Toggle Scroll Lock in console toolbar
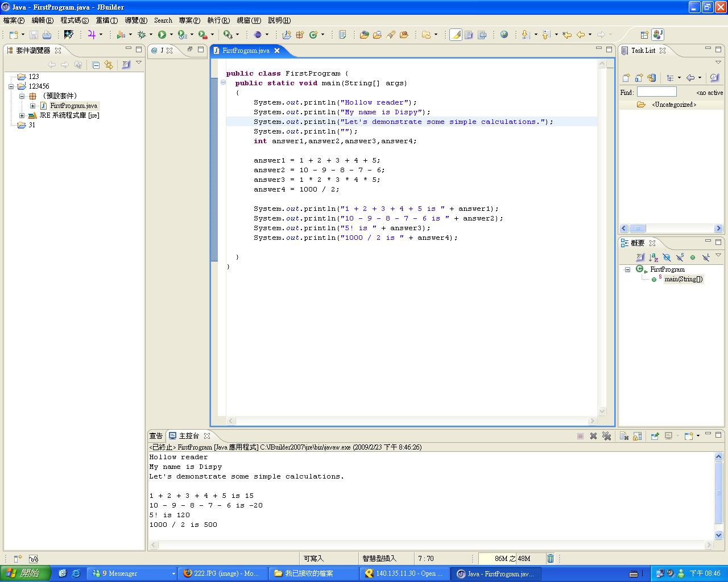Viewport: 728px width, 582px height. (638, 436)
